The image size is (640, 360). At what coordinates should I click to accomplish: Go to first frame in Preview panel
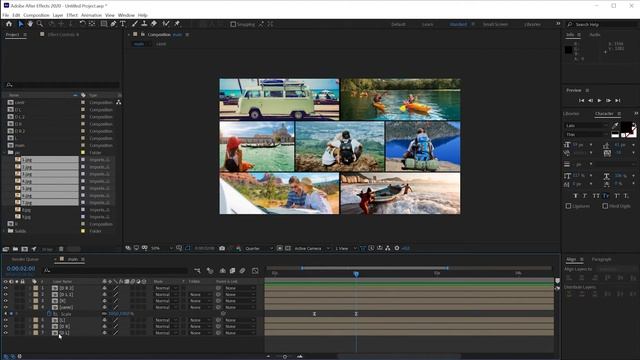coord(581,100)
